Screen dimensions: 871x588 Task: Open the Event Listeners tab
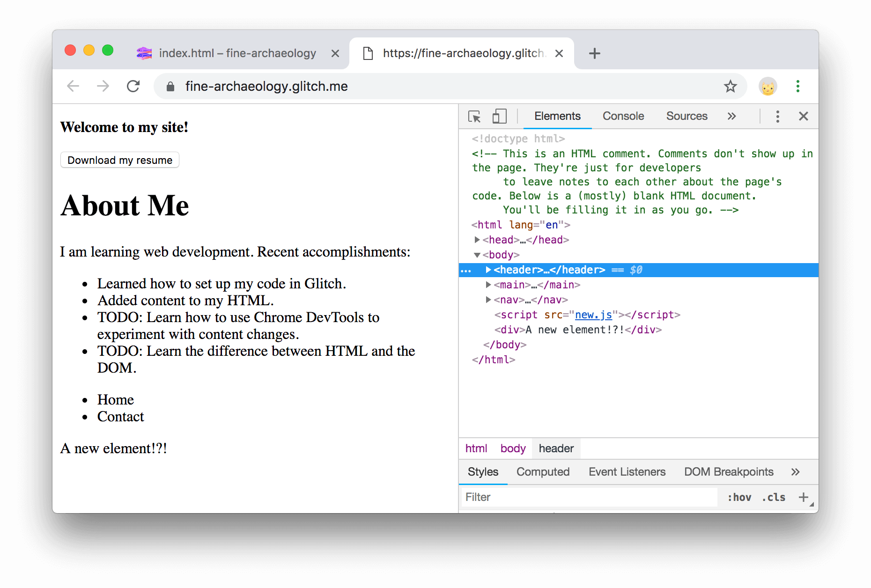627,472
